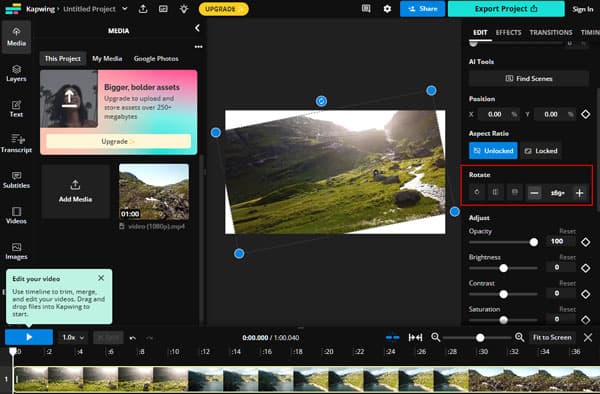Image resolution: width=600 pixels, height=394 pixels.
Task: Decrease rotation with minus button
Action: coord(534,193)
